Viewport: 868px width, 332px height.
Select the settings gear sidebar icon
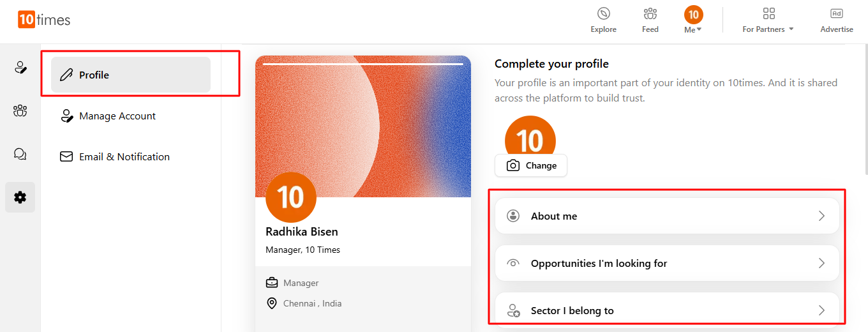(20, 197)
